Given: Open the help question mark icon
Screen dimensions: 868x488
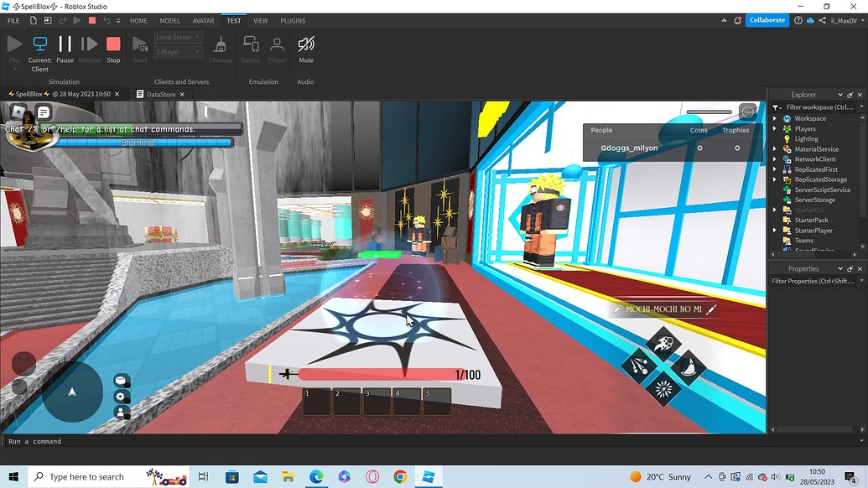Looking at the screenshot, I should click(798, 20).
